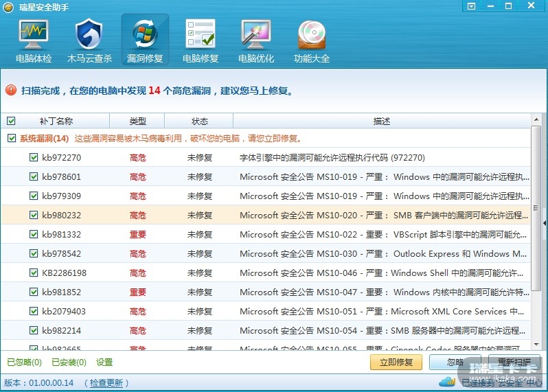Select the kb980232 row description text

tap(384, 215)
